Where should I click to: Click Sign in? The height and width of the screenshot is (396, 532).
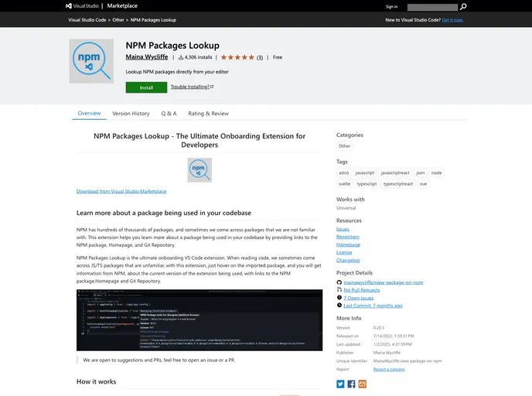[391, 6]
